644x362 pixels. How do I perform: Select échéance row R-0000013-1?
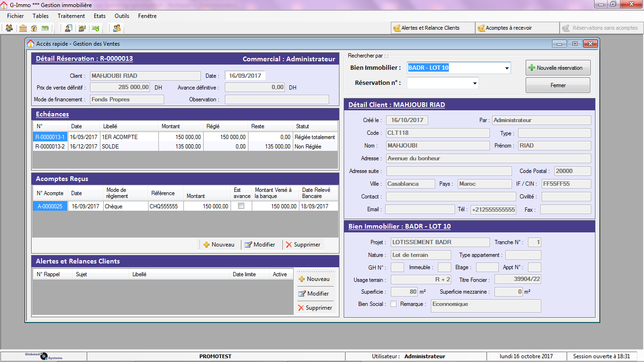pos(185,137)
